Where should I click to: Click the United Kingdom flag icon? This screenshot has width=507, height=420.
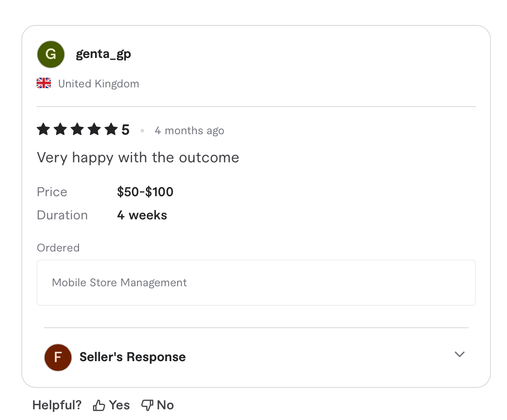pyautogui.click(x=43, y=82)
